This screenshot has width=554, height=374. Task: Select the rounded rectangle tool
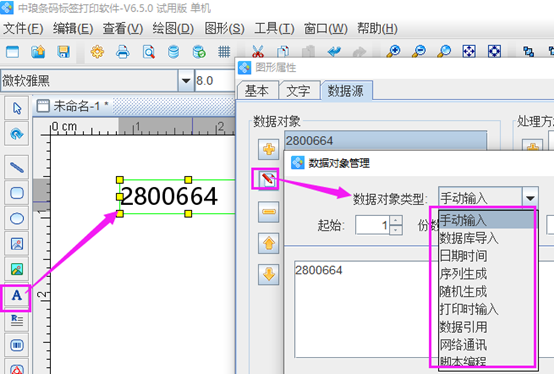pyautogui.click(x=17, y=193)
